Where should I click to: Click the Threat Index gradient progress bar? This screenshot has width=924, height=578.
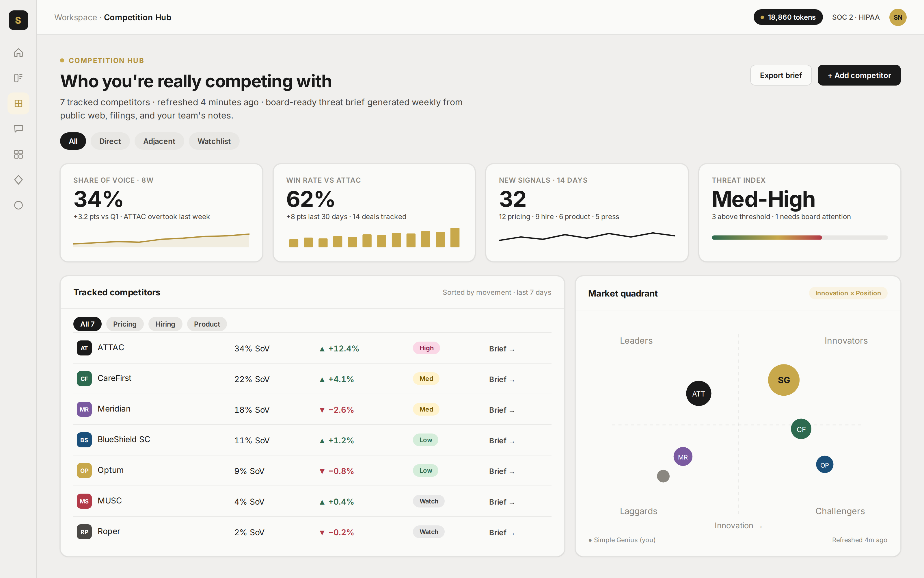pyautogui.click(x=800, y=237)
